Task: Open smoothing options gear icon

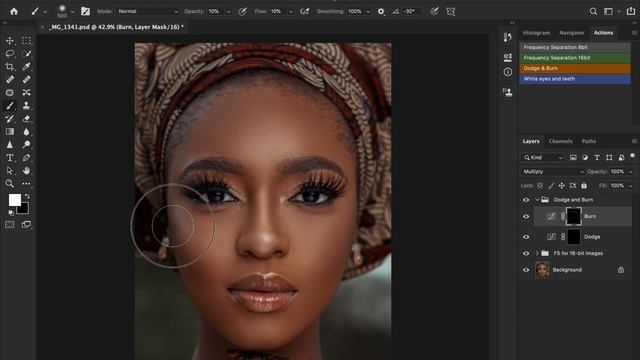Action: pos(381,11)
